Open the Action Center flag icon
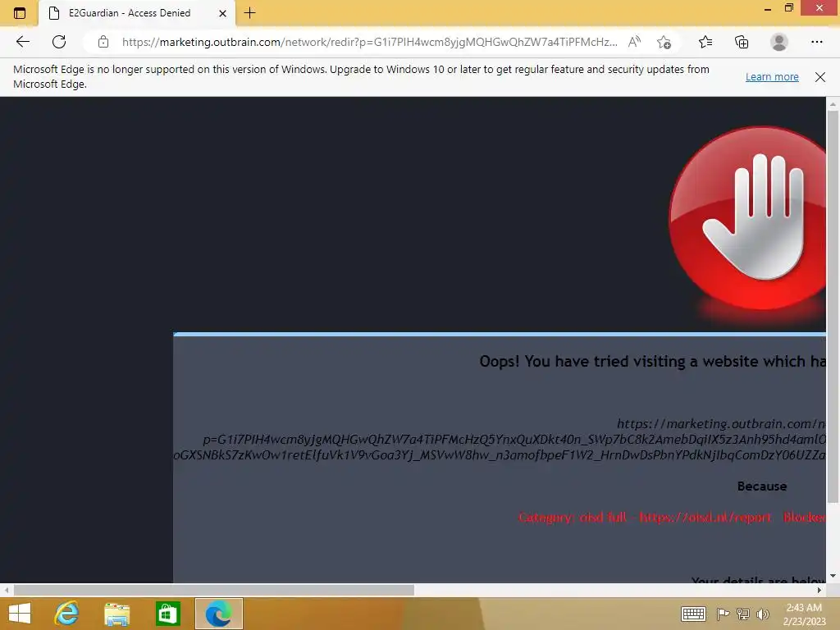 pos(723,614)
